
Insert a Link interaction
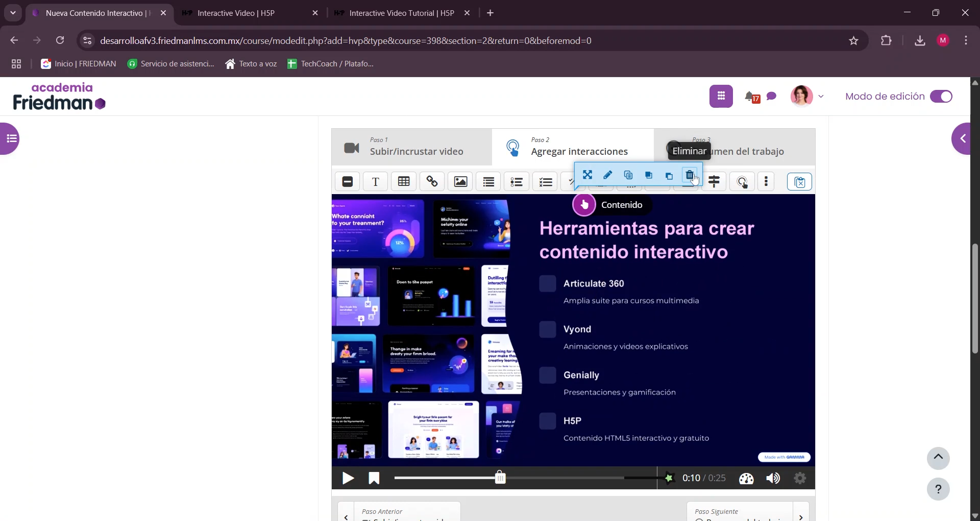(432, 182)
